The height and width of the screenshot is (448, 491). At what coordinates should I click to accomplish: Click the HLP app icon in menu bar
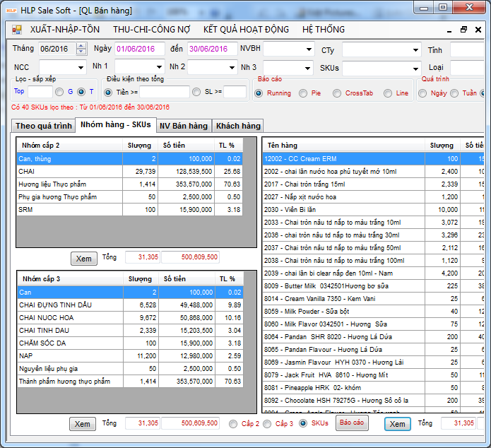17,30
